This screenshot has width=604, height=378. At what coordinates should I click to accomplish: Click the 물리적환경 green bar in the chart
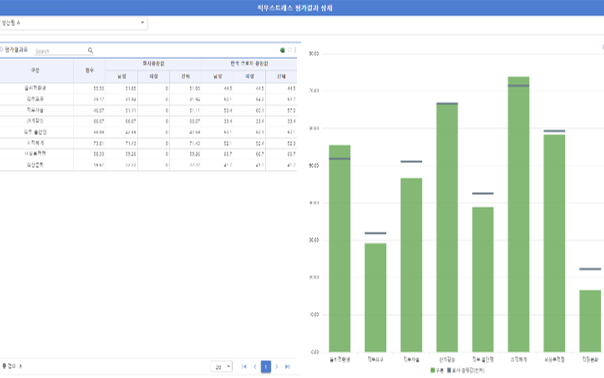click(x=340, y=249)
